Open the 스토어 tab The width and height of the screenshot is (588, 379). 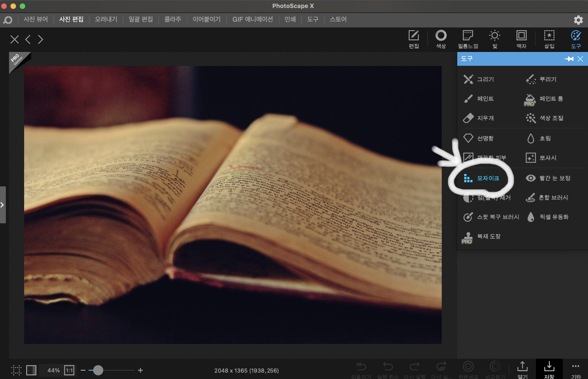(338, 19)
